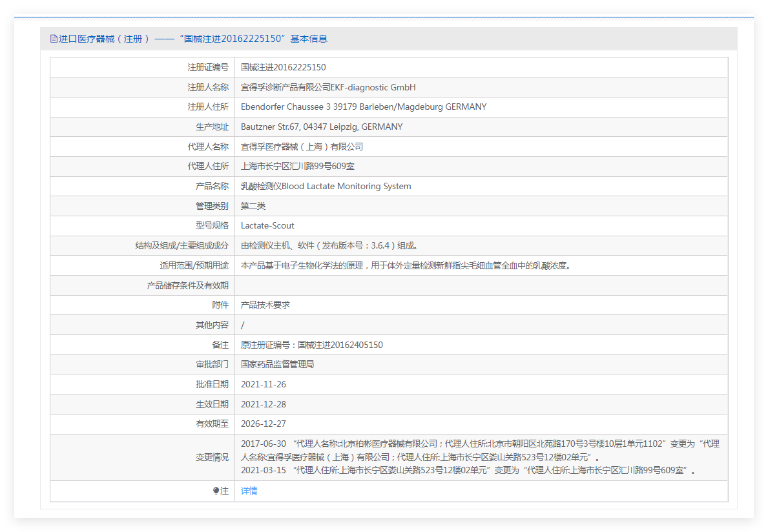Image resolution: width=768 pixels, height=532 pixels.
Task: Select registrant name EKF-diagnostic GmbH value
Action: [x=328, y=87]
